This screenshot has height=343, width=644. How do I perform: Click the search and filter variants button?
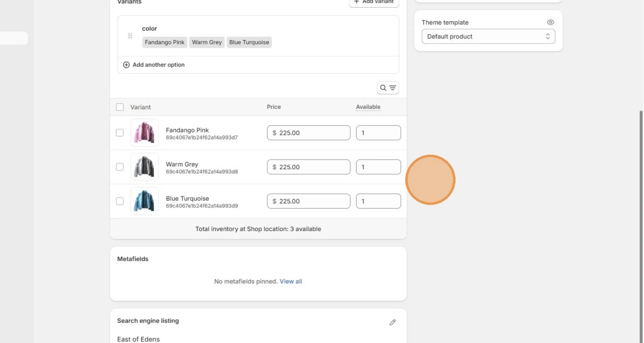[x=388, y=88]
